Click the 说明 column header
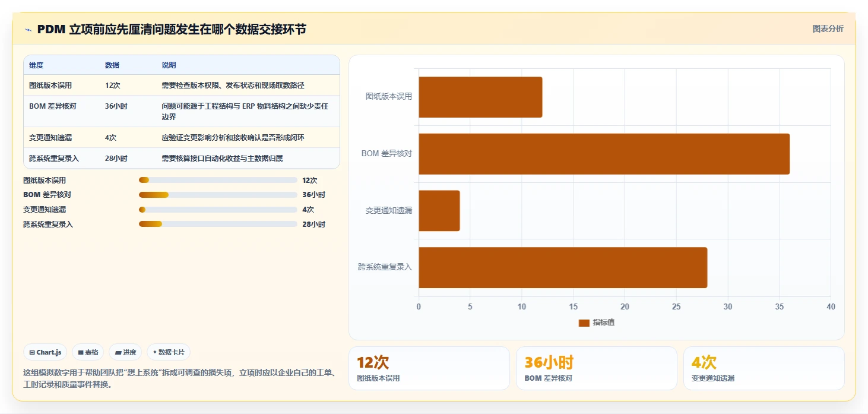 (169, 65)
